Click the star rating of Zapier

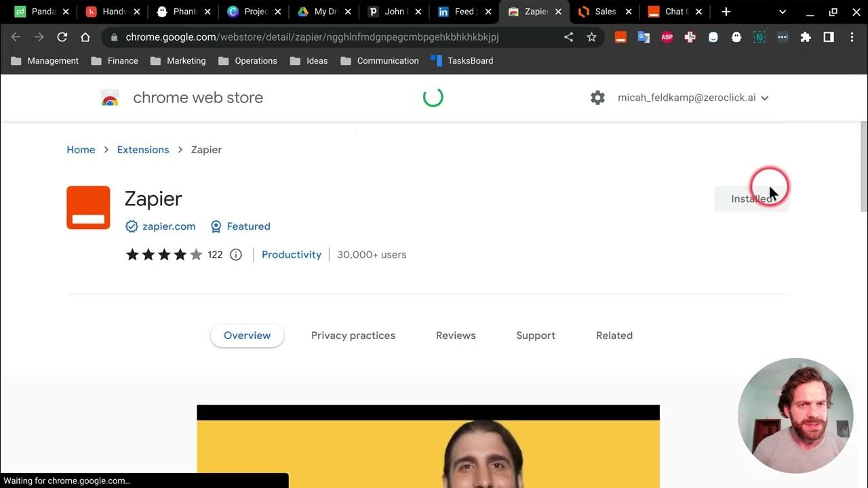coord(164,255)
